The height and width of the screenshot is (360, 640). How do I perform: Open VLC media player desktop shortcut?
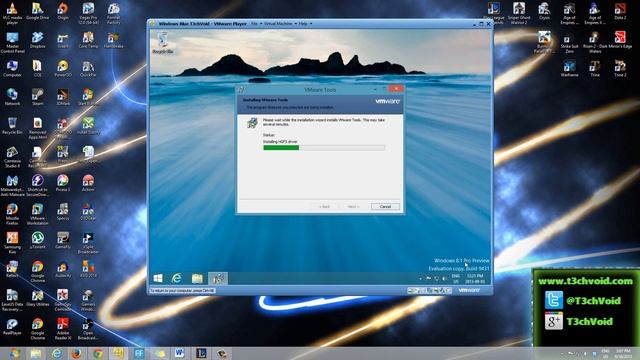[x=12, y=13]
